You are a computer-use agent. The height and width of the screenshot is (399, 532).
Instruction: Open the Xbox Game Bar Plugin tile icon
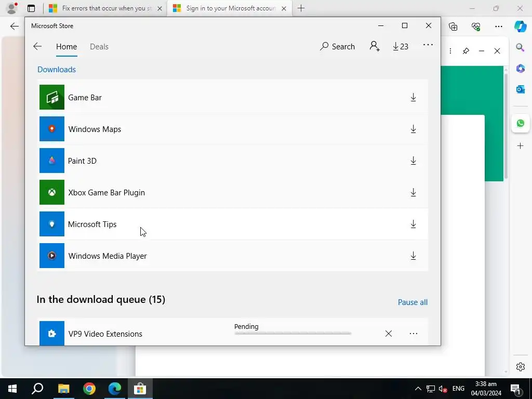[52, 192]
